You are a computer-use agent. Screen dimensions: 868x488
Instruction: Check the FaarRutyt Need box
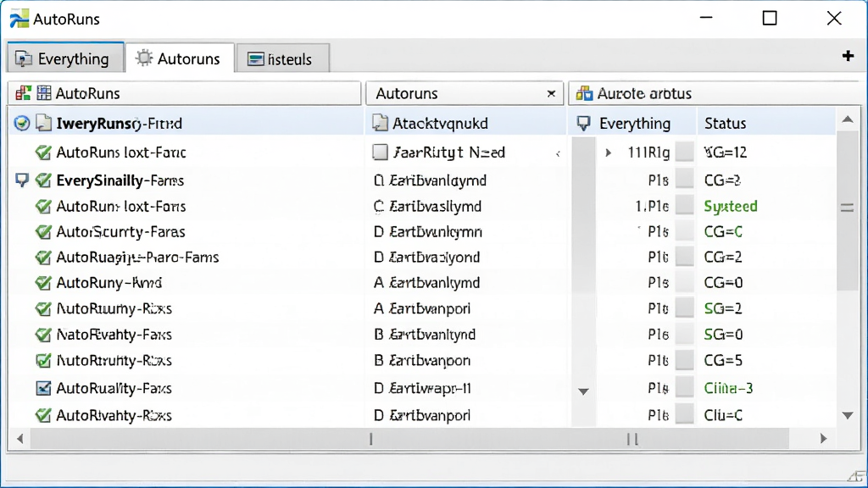tap(381, 152)
